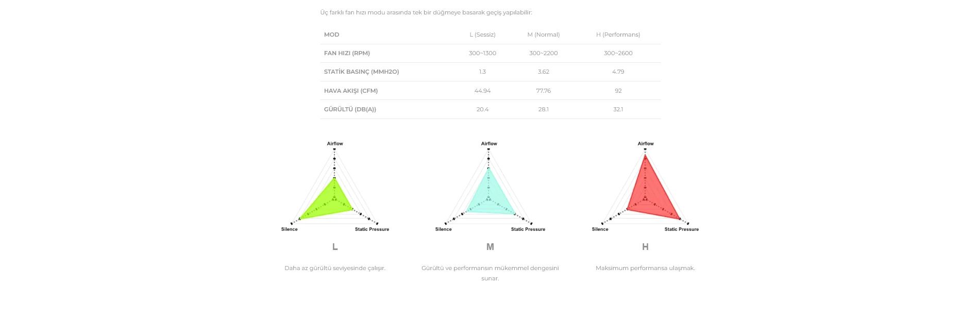Image resolution: width=980 pixels, height=317 pixels.
Task: Click the "M (Normal)" column header
Action: point(543,35)
